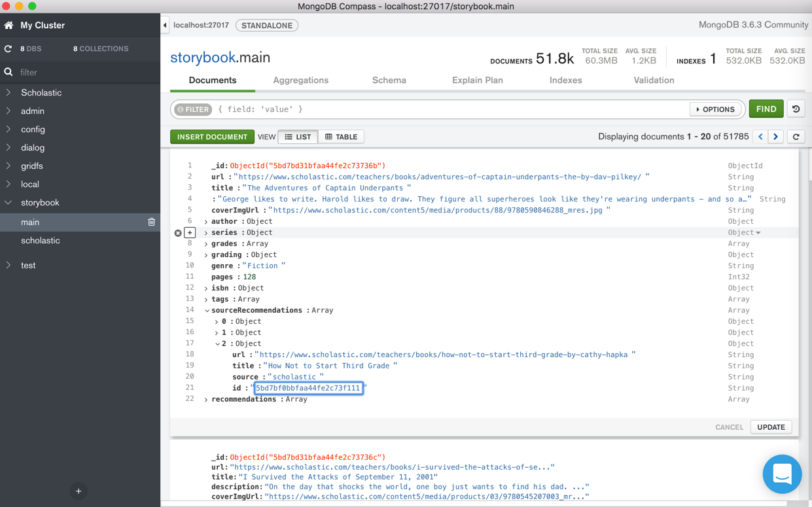This screenshot has height=507, width=812.
Task: Expand the author object field
Action: tap(206, 222)
